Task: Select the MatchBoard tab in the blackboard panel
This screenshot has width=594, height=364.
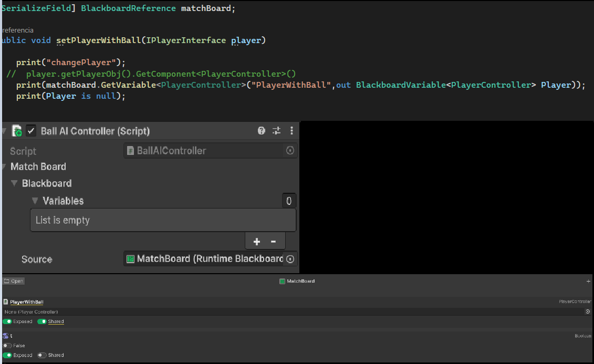Action: pyautogui.click(x=297, y=281)
